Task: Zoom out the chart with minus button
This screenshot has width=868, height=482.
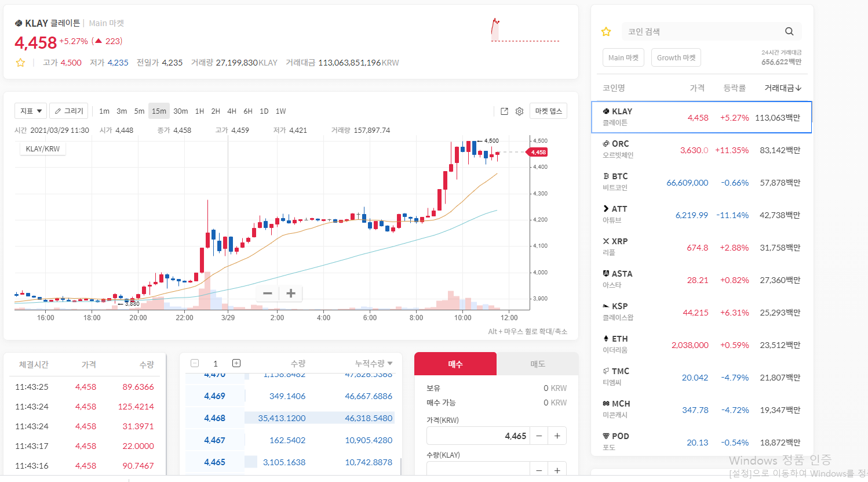Action: (268, 293)
